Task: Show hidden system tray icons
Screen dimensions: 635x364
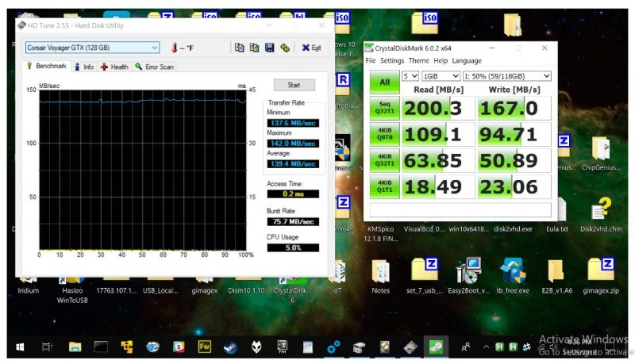Action: tap(486, 347)
